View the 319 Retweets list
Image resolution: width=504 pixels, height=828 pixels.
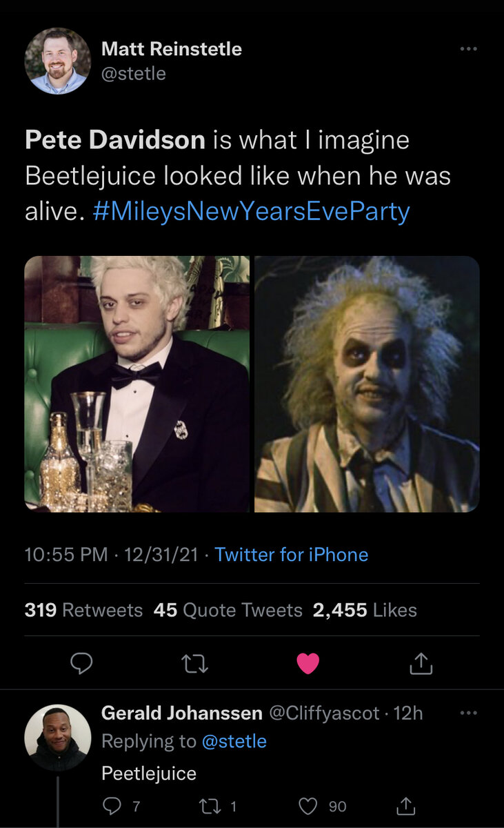[83, 610]
